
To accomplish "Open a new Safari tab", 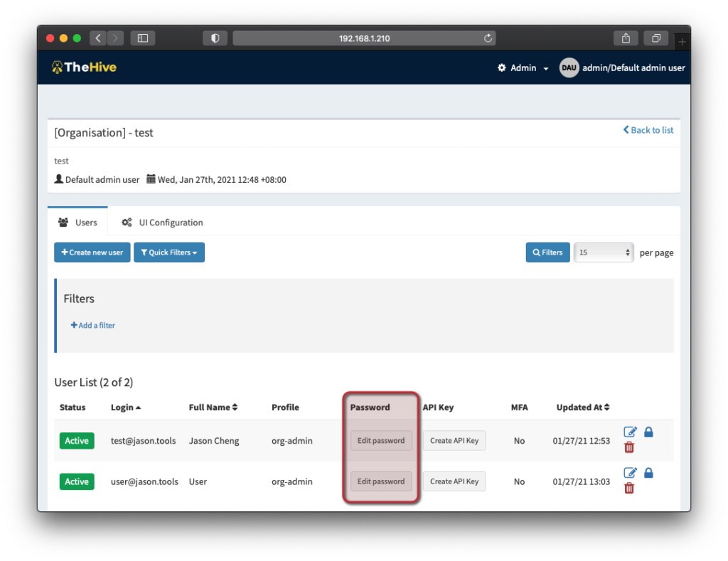I will click(x=682, y=42).
